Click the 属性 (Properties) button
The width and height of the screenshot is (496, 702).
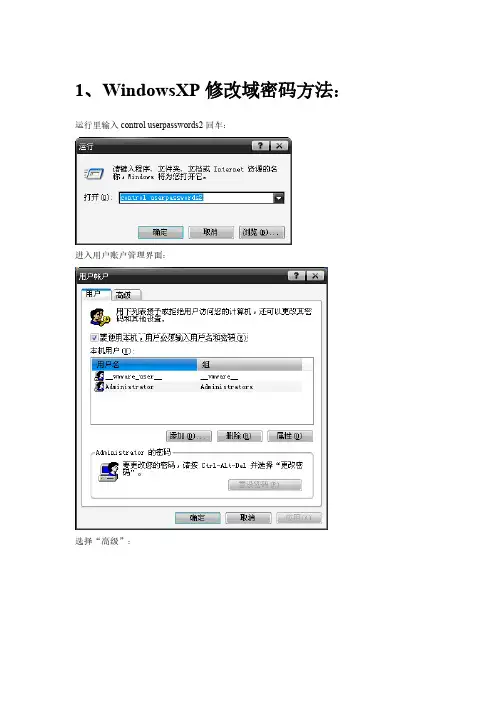coord(290,436)
